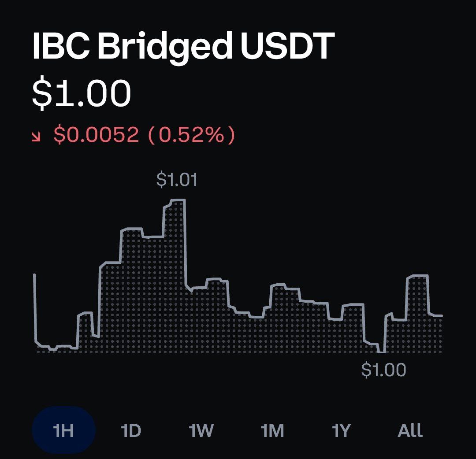Click the chart's highest peak plateau
476x459 pixels.
coord(178,200)
